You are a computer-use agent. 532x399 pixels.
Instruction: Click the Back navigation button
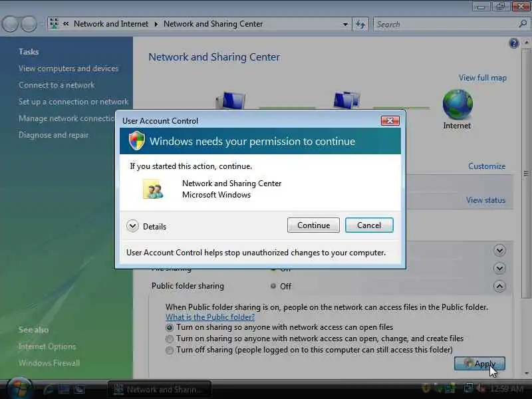click(x=10, y=24)
